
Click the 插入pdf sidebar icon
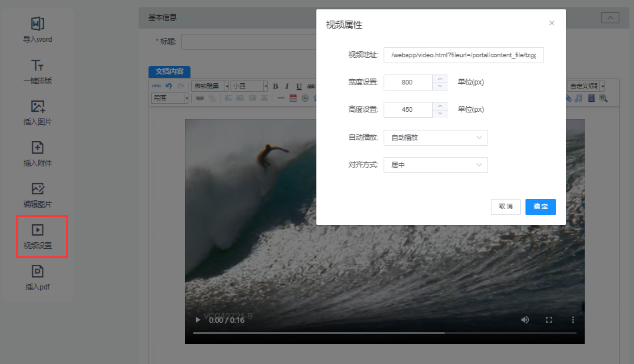tap(37, 272)
